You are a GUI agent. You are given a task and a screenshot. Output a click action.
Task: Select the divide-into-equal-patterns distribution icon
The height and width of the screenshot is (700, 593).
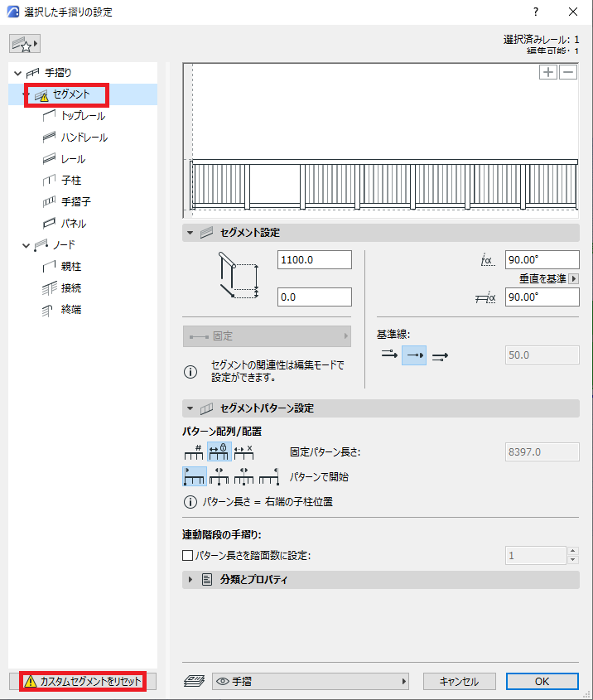point(194,451)
